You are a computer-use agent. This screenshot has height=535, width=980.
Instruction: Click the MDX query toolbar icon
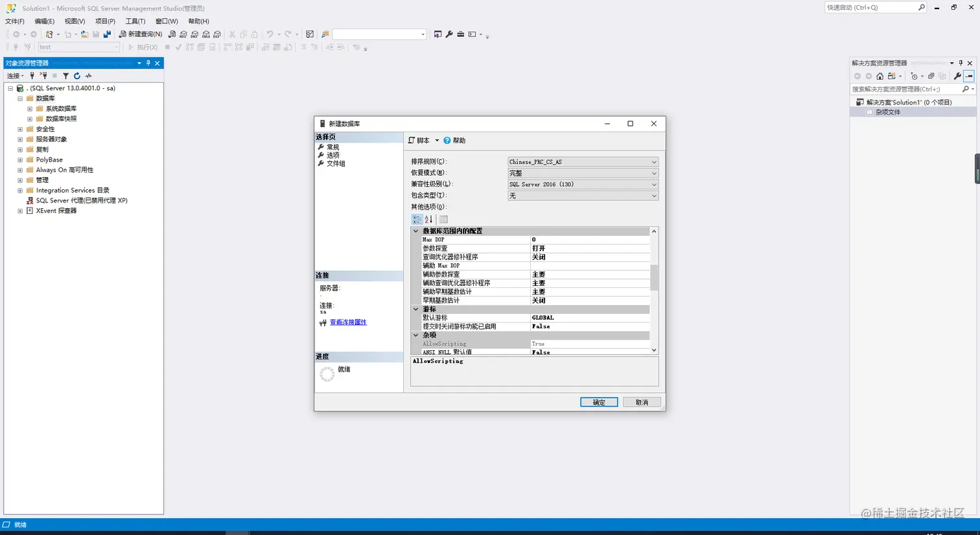183,34
